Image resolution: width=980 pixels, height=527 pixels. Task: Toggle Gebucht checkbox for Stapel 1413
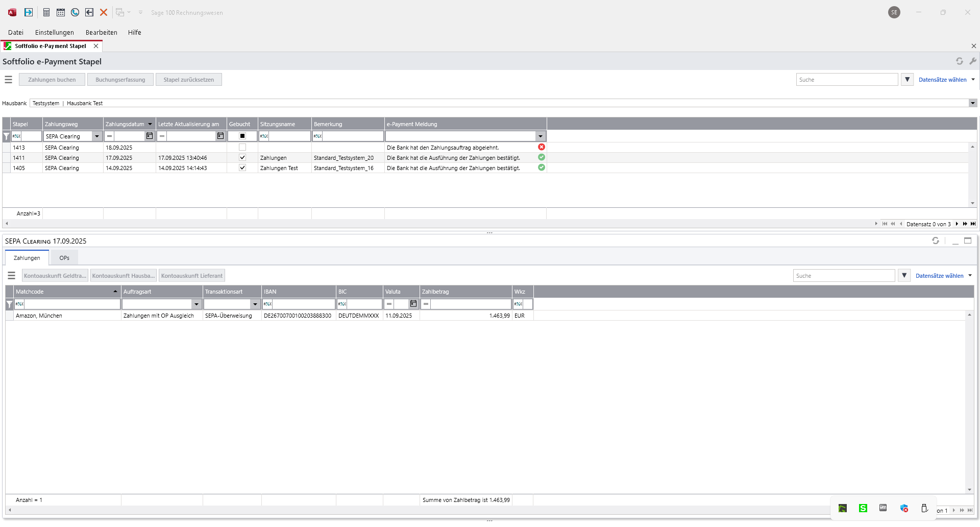242,148
